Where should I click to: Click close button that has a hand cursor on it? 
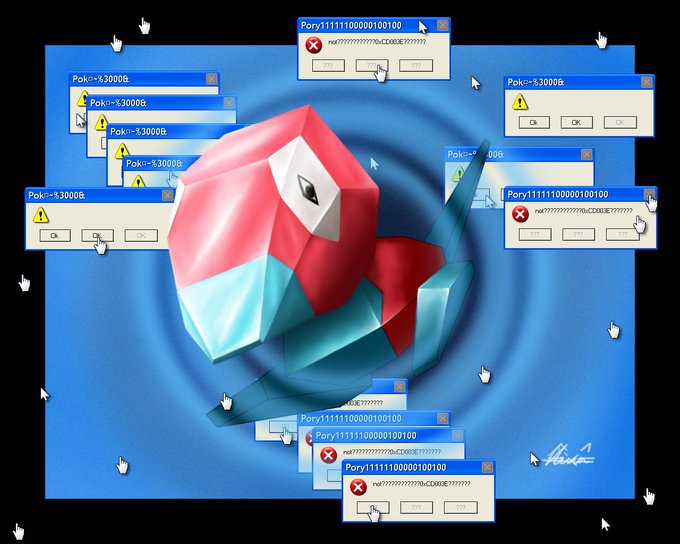point(649,194)
